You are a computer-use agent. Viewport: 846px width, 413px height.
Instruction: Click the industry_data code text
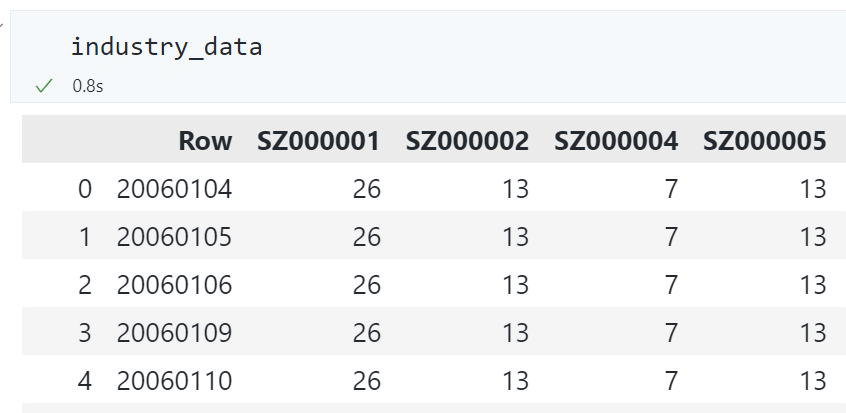167,46
